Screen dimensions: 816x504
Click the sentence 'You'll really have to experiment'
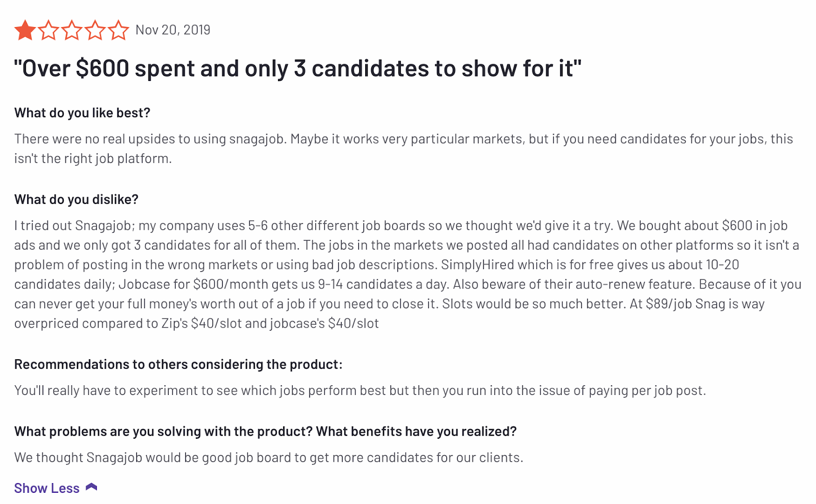360,391
